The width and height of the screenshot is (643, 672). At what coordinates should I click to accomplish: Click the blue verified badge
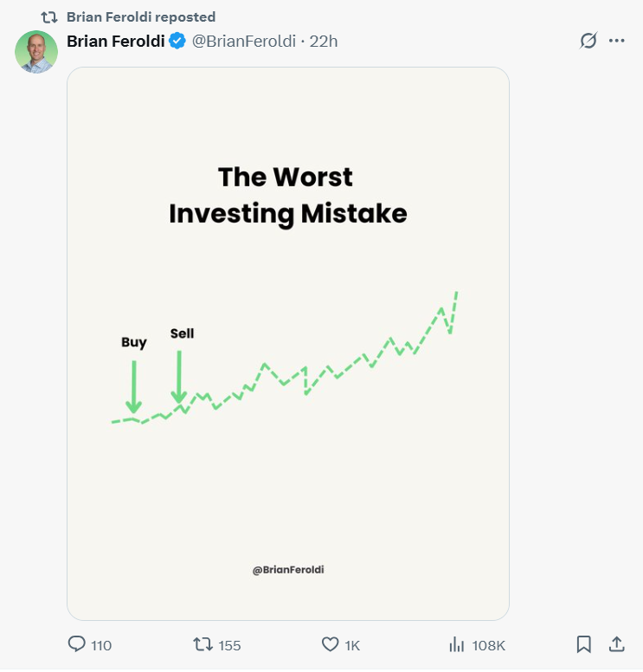tap(177, 42)
